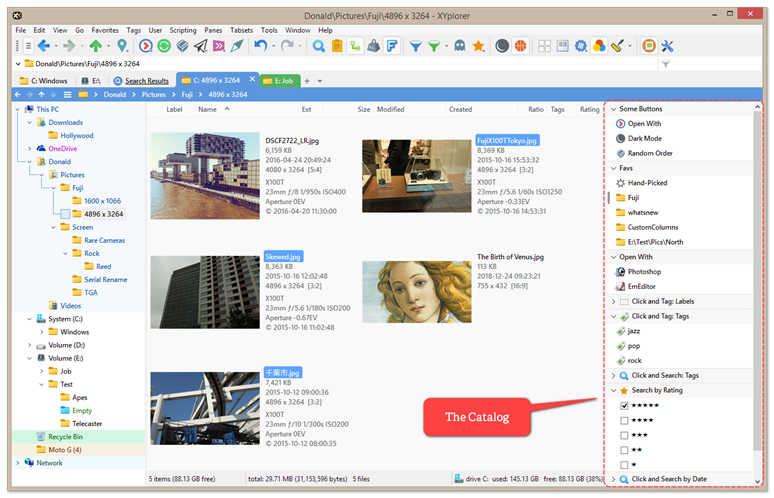774x498 pixels.
Task: Switch to the Search Results tab
Action: click(145, 81)
